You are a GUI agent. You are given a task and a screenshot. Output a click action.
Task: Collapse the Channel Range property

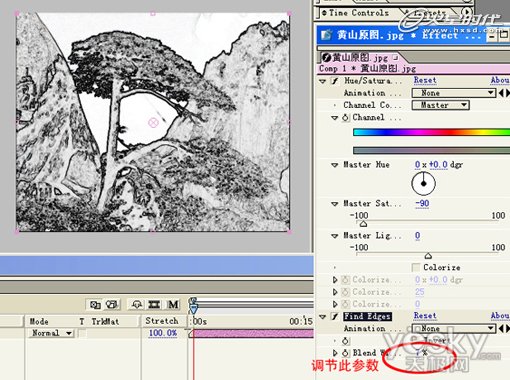335,118
